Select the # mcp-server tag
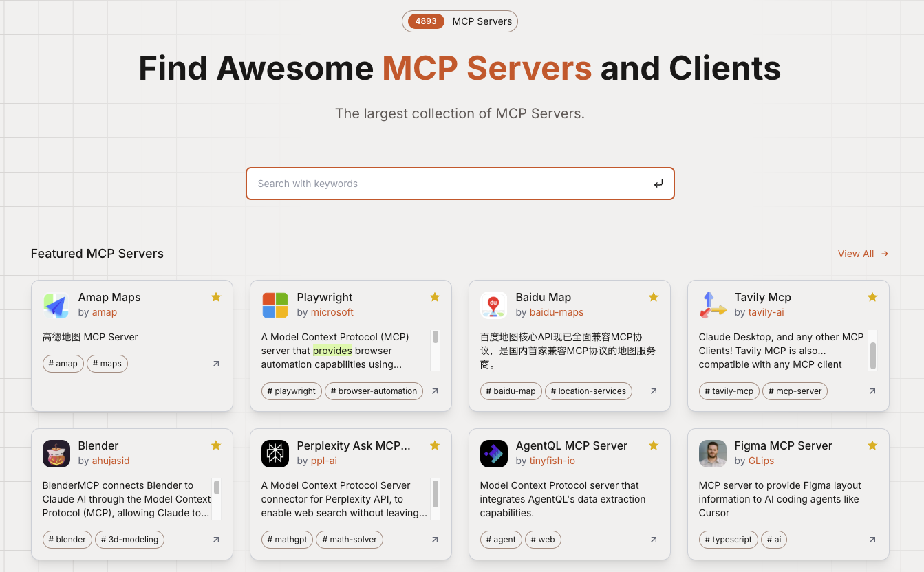 (795, 391)
